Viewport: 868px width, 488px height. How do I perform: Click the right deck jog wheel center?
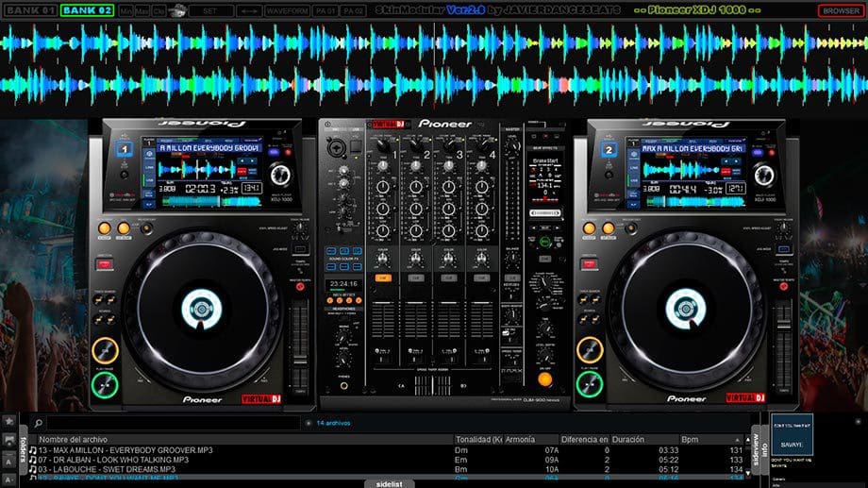click(685, 309)
